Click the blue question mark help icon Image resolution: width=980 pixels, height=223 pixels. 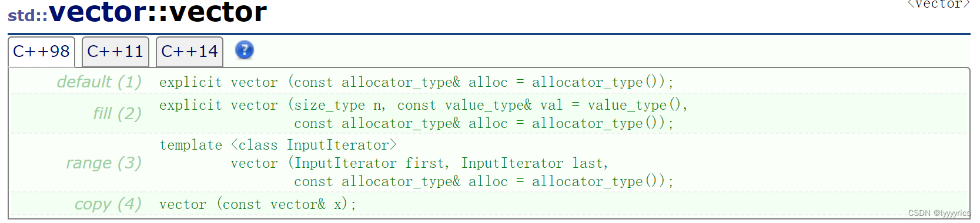coord(245,50)
